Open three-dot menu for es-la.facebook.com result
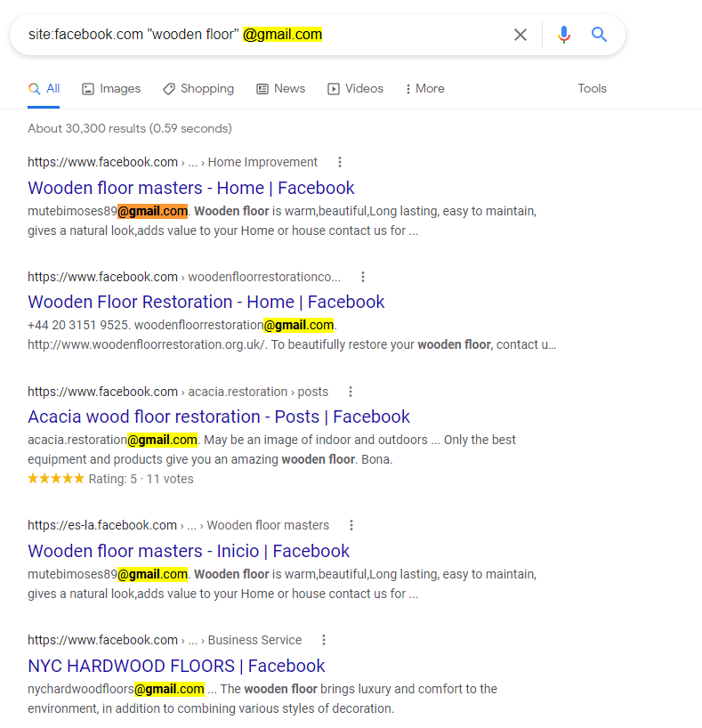The width and height of the screenshot is (702, 728). 351,525
